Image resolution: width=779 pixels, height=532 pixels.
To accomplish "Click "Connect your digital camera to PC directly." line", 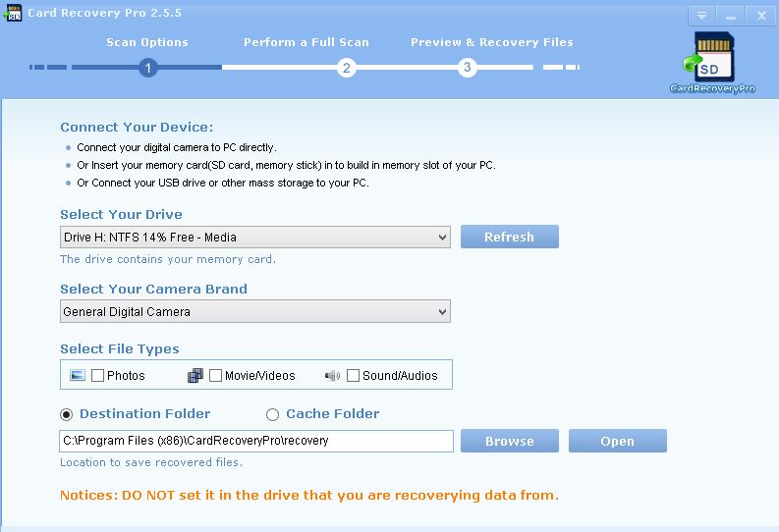I will point(177,147).
